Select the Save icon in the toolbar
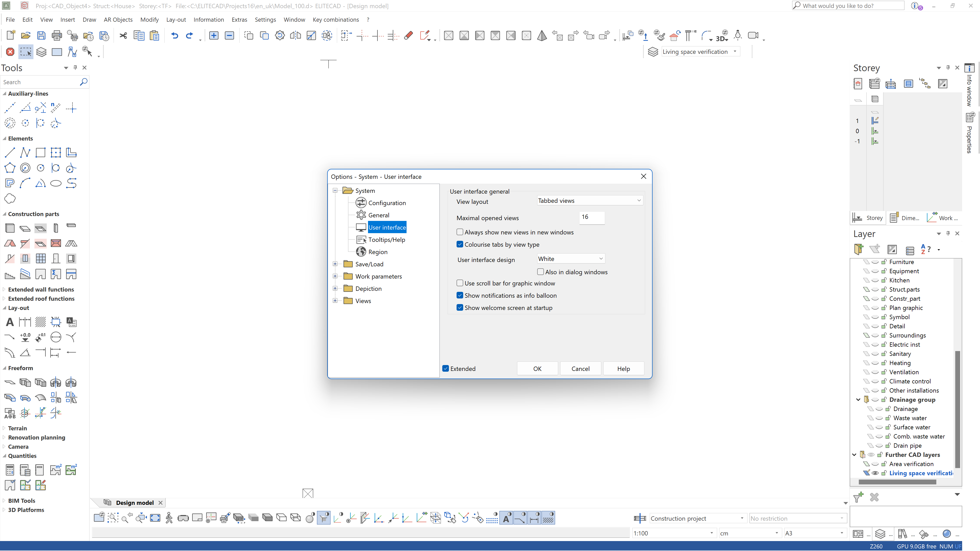 41,35
